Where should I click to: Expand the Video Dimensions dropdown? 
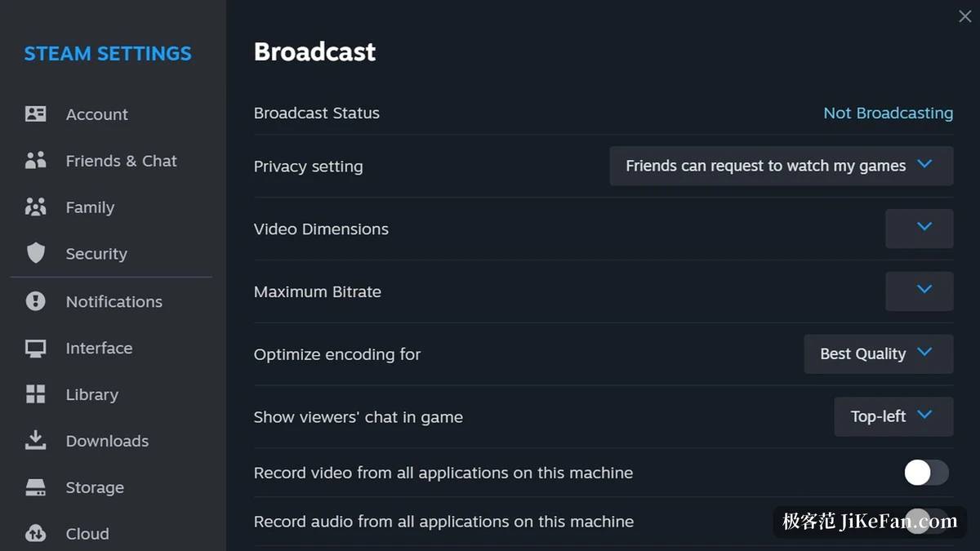click(x=920, y=229)
